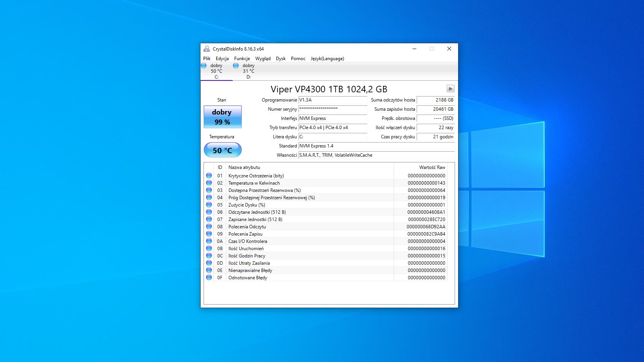Click status orb for Temperatura w Kelwinach

[209, 183]
